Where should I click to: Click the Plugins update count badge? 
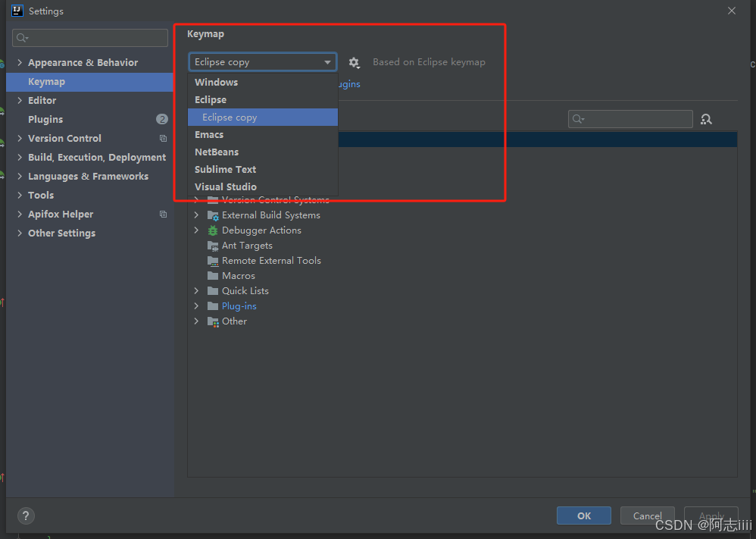(162, 119)
